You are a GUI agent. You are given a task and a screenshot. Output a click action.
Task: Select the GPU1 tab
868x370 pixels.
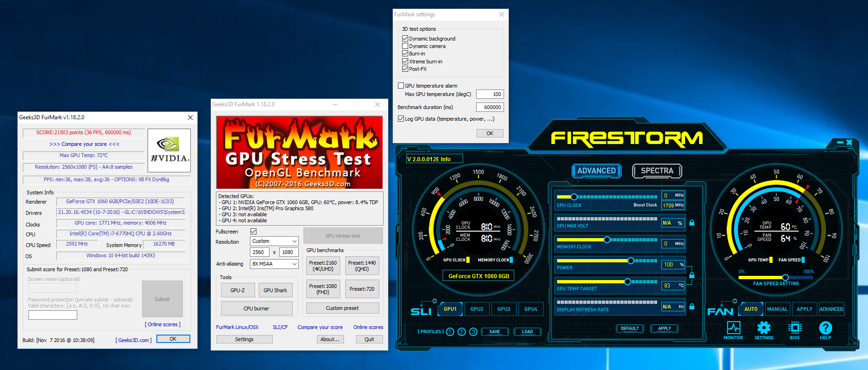[x=451, y=309]
